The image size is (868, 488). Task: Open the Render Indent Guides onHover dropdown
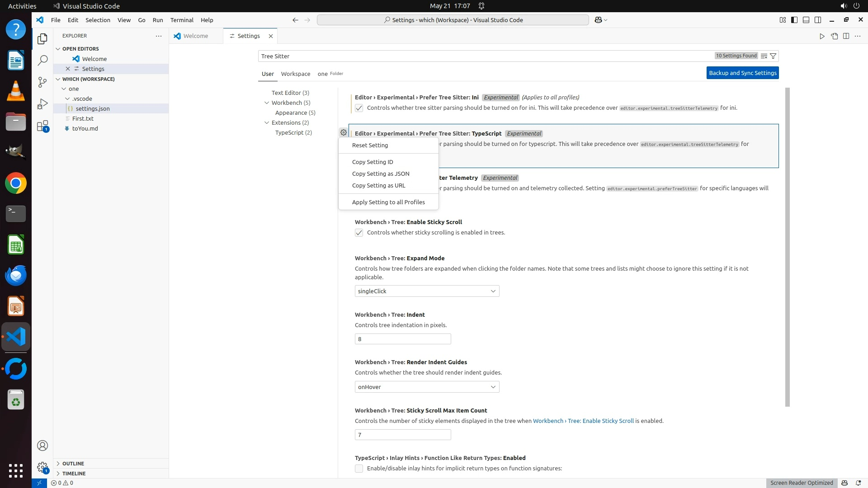[427, 387]
